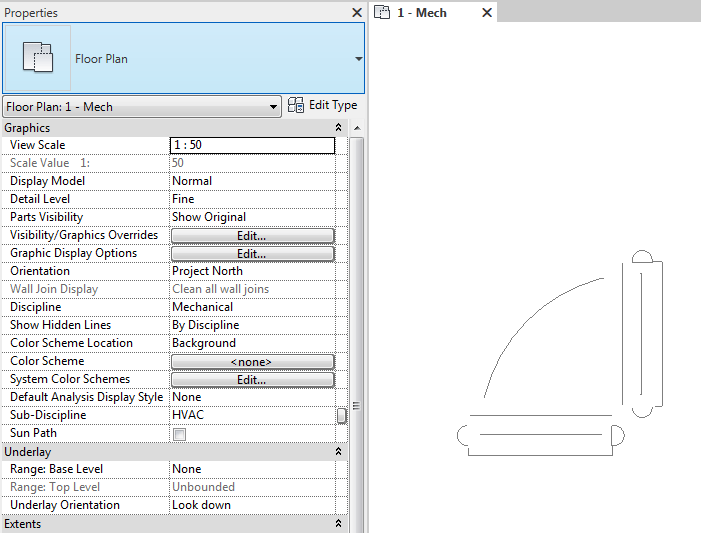Click the Wall Join Display label
This screenshot has width=701, height=533.
click(x=54, y=289)
